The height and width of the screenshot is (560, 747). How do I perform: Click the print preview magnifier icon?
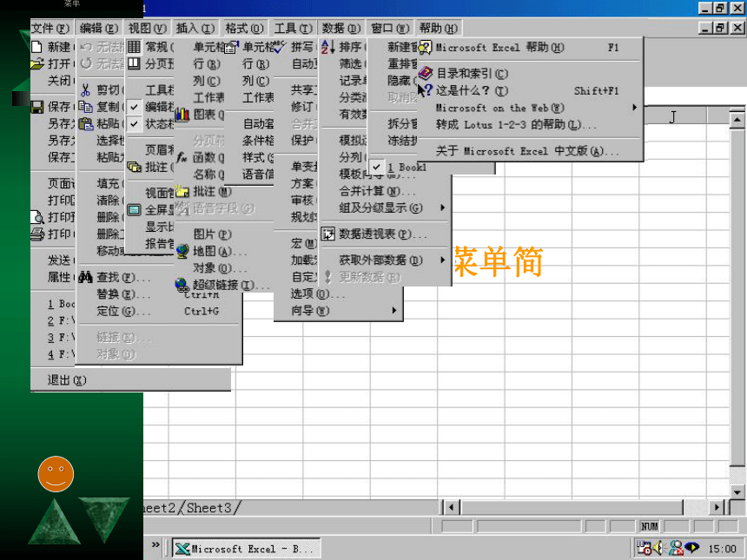coord(37,217)
